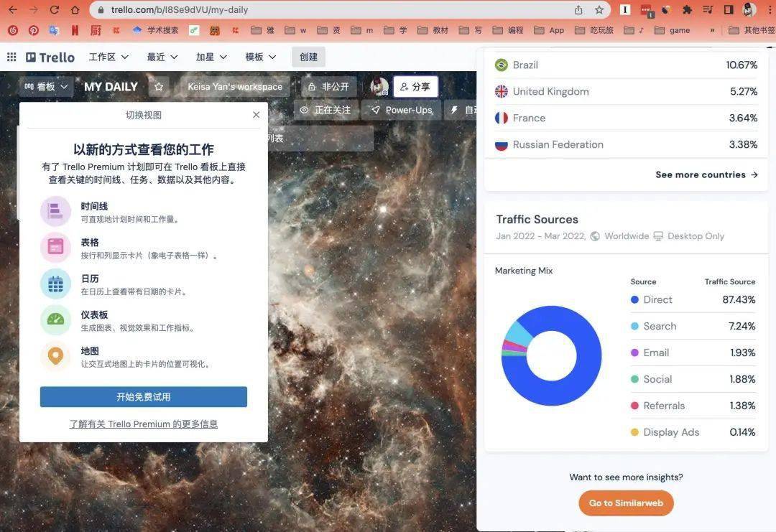776x532 pixels.
Task: Bookmark this page with star icon
Action: 599,10
